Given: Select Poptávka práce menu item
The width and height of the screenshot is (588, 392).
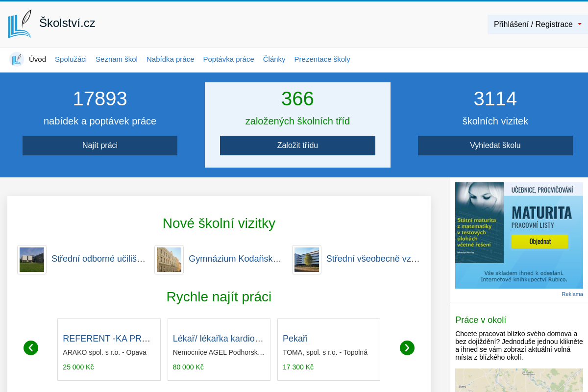Looking at the screenshot, I should pyautogui.click(x=228, y=59).
